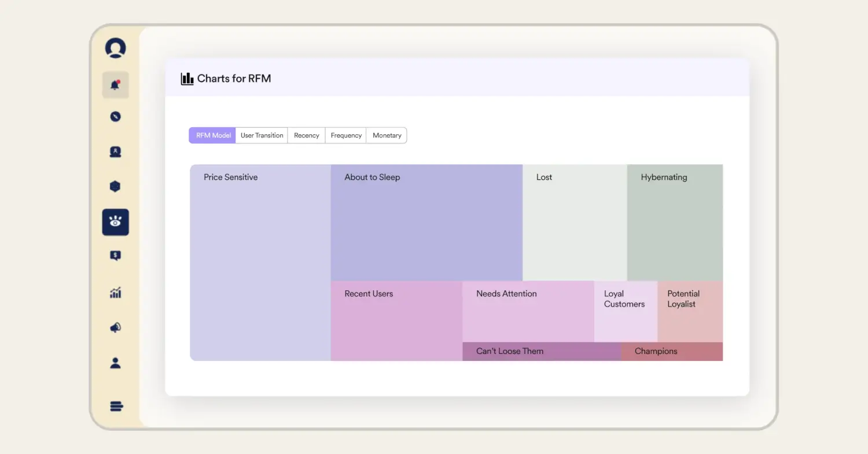Click the compass icon in sidebar
Viewport: 868px width, 454px height.
(x=115, y=116)
